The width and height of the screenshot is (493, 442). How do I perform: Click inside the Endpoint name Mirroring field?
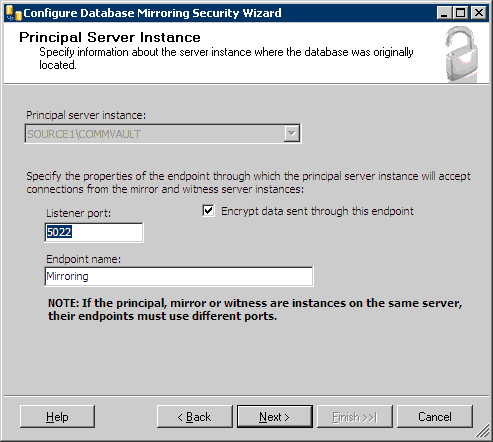click(x=179, y=276)
